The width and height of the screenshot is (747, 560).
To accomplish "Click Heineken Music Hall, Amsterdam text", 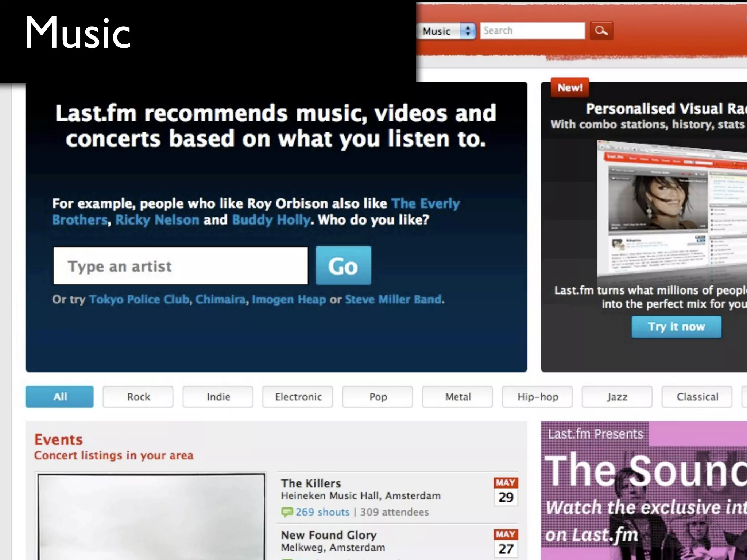I will pyautogui.click(x=361, y=496).
